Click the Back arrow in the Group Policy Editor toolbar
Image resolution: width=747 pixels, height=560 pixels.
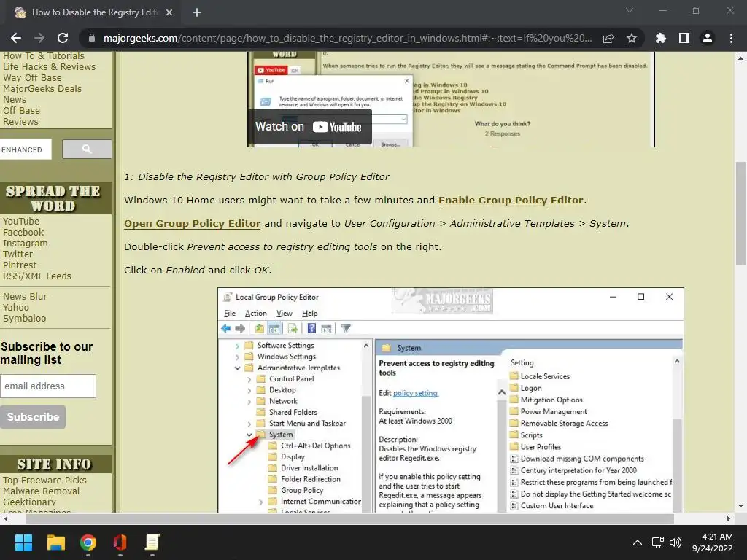pyautogui.click(x=226, y=328)
